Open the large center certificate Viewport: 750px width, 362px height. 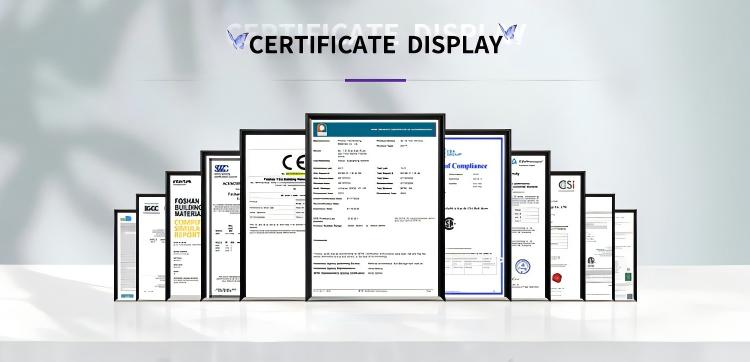pos(375,207)
